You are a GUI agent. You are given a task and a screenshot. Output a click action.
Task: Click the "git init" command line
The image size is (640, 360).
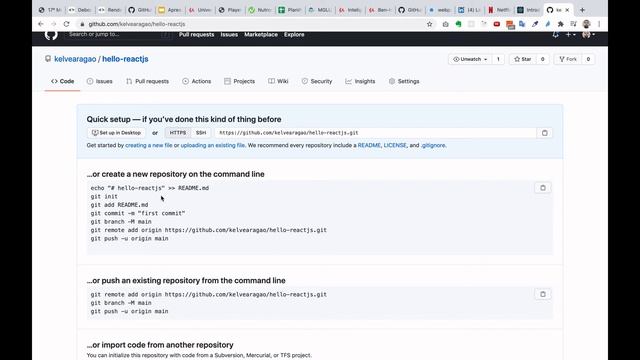point(104,196)
